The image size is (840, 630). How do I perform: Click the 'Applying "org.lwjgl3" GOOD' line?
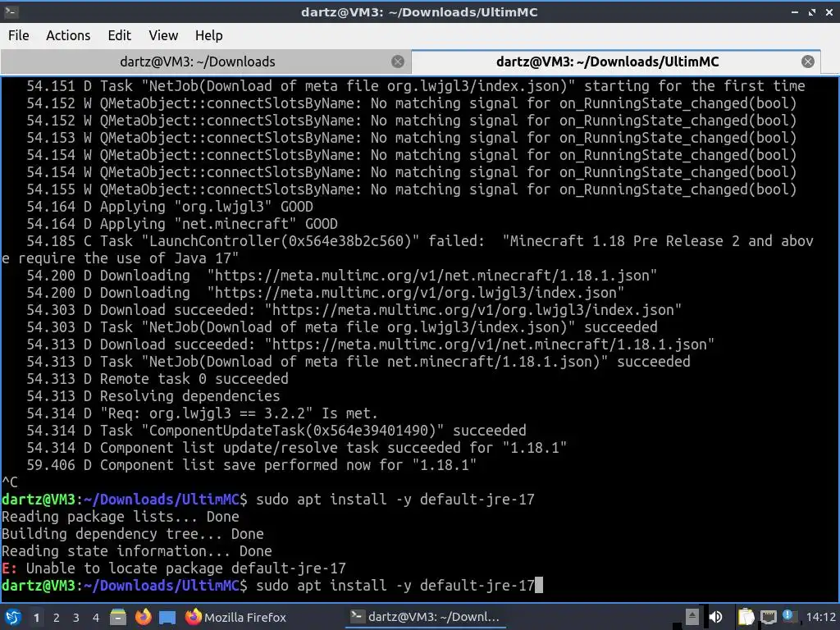point(170,207)
